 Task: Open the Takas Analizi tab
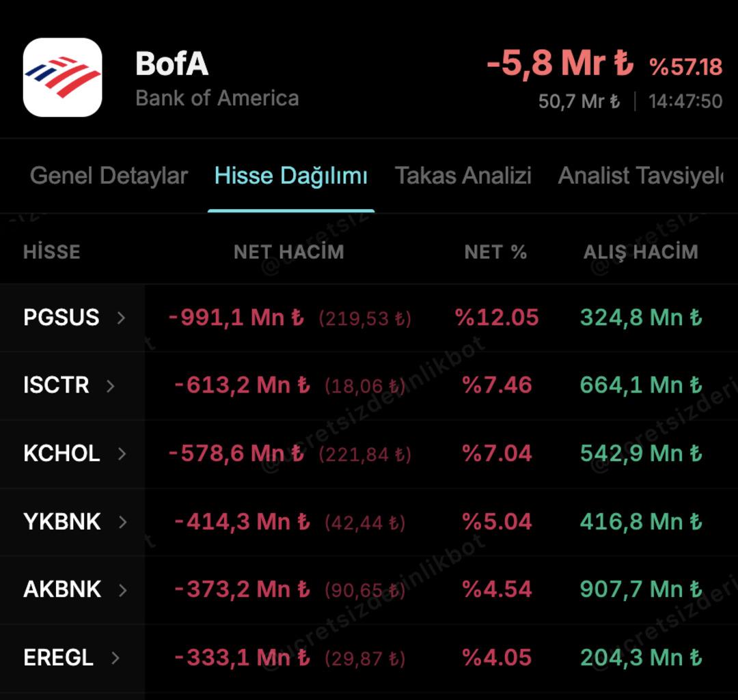click(463, 176)
